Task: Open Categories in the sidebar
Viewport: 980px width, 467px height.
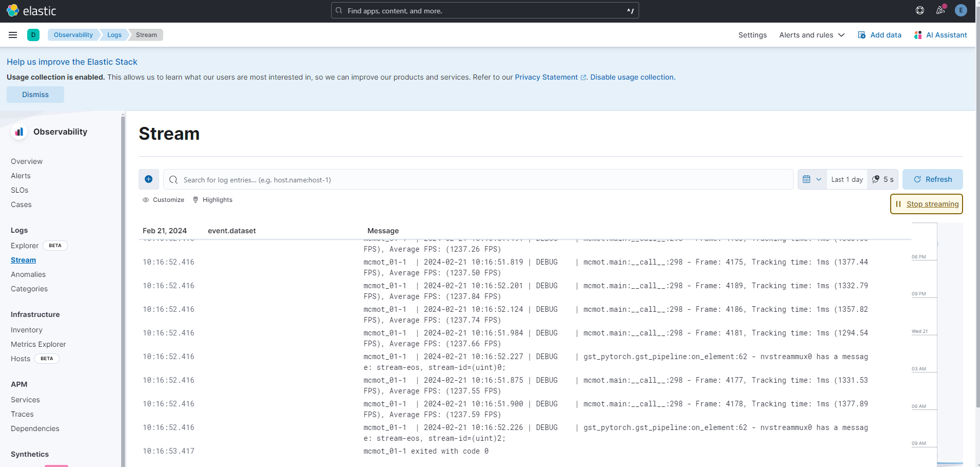Action: (x=29, y=289)
